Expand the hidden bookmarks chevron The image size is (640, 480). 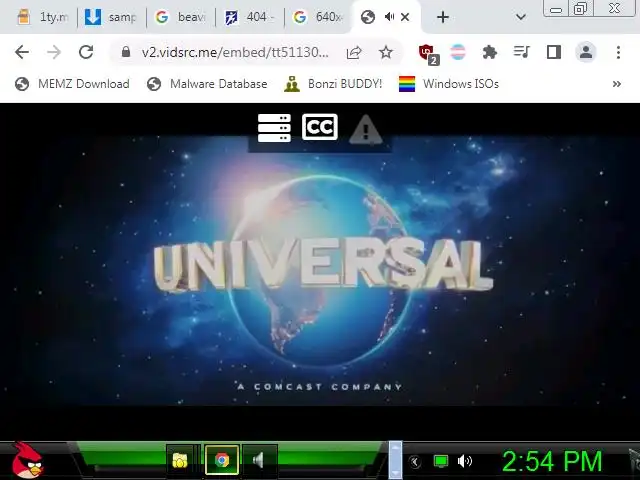pyautogui.click(x=617, y=84)
